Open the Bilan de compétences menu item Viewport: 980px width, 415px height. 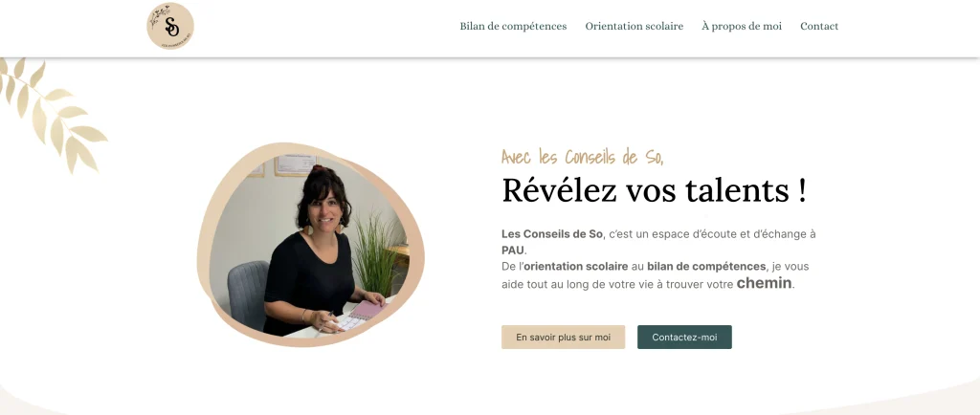point(513,26)
